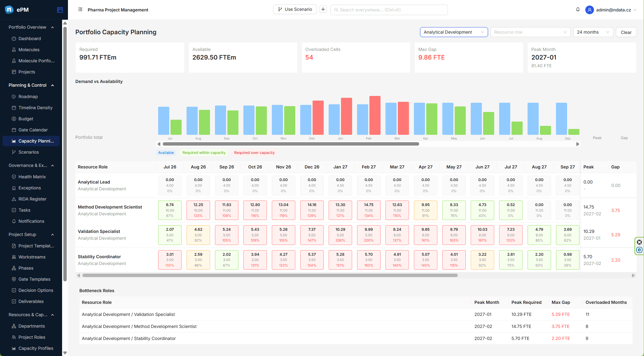The height and width of the screenshot is (356, 644).
Task: Click the table horizontal scrollbar thumb
Action: (270, 275)
